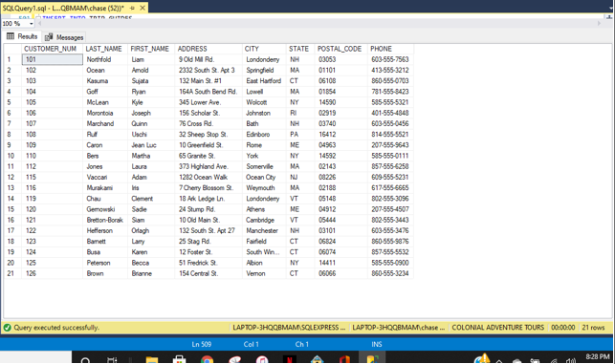Open the Microsoft Store taskbar icon
The image size is (615, 364).
tap(179, 359)
